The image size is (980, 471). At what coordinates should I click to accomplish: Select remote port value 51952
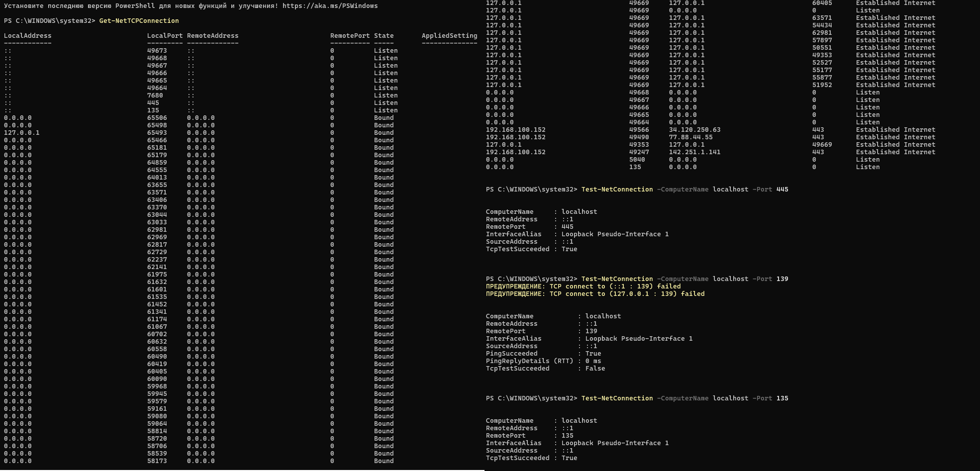(822, 85)
